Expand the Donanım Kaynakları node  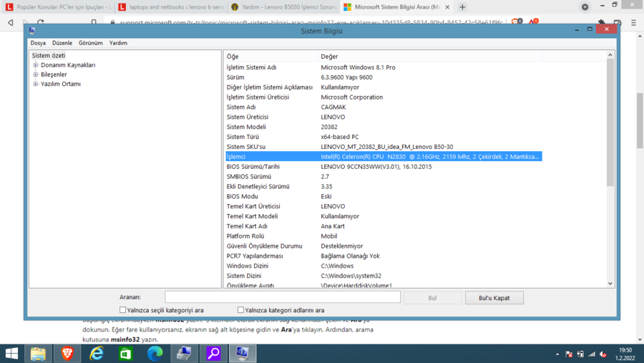coord(36,65)
